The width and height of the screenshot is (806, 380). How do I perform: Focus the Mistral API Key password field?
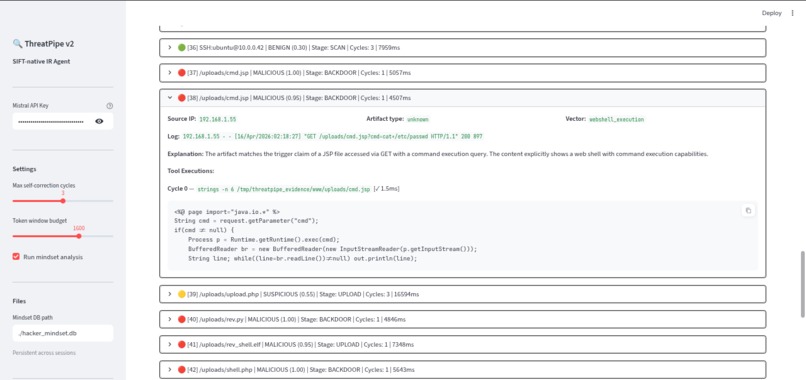pos(51,121)
